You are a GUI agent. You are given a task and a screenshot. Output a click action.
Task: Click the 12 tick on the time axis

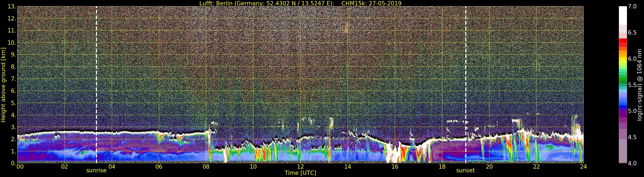300,167
